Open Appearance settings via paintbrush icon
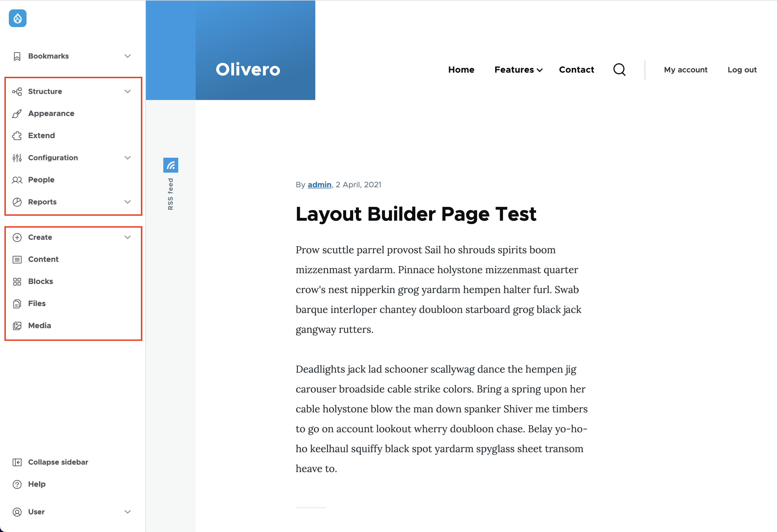The width and height of the screenshot is (777, 532). tap(17, 113)
